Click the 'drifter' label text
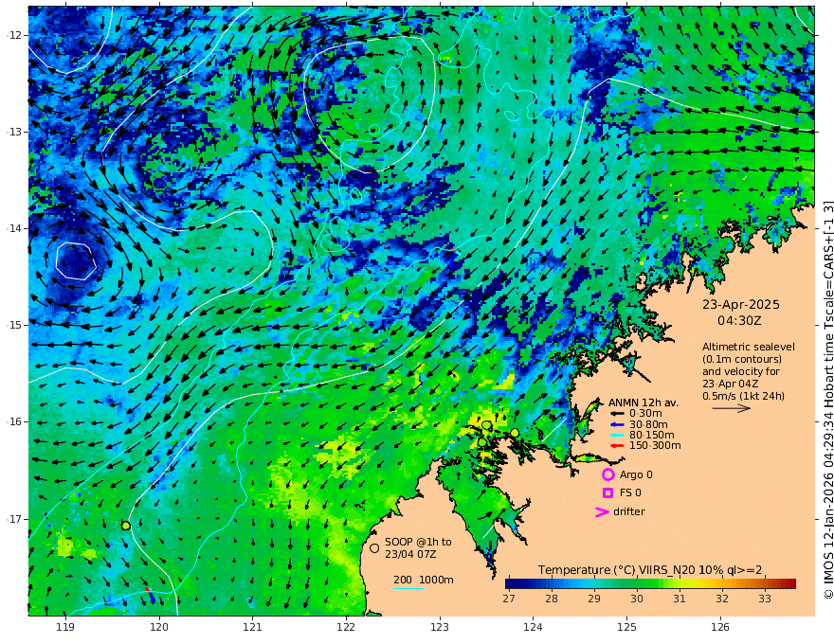Screen dimensions: 834x644 pos(629,511)
